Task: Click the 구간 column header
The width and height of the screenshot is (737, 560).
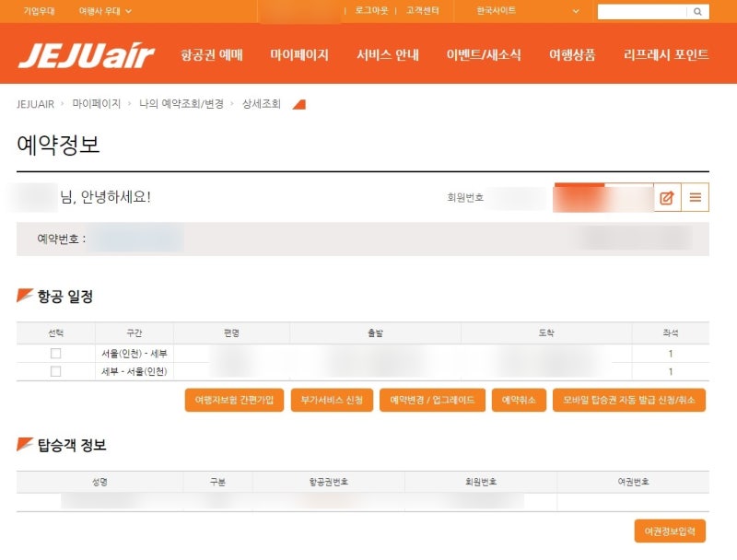Action: [x=134, y=333]
